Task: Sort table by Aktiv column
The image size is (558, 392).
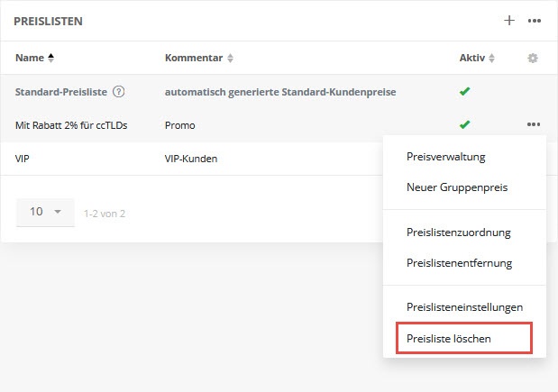Action: pyautogui.click(x=477, y=58)
